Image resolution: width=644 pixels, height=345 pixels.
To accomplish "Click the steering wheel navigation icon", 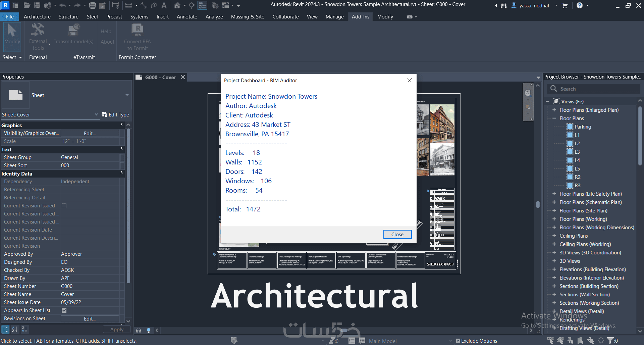I will click(528, 93).
